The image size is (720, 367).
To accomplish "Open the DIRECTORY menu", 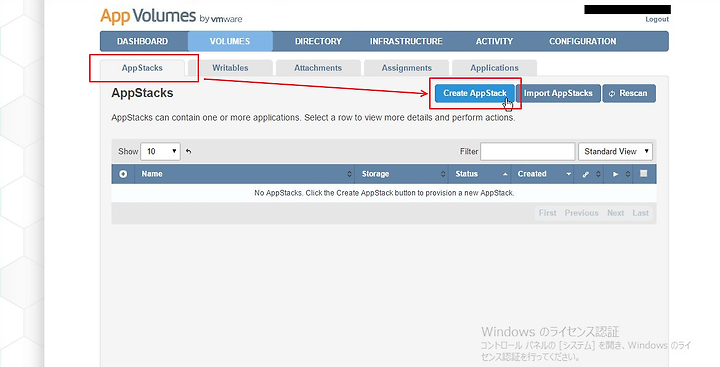I will 318,41.
